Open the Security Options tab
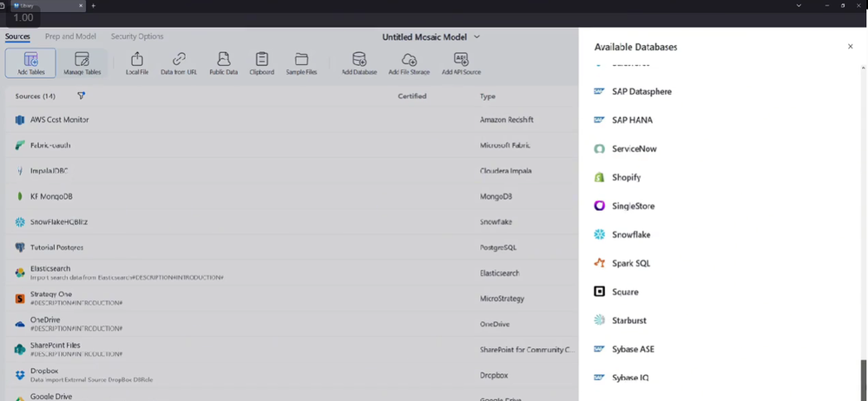868x401 pixels. click(137, 36)
